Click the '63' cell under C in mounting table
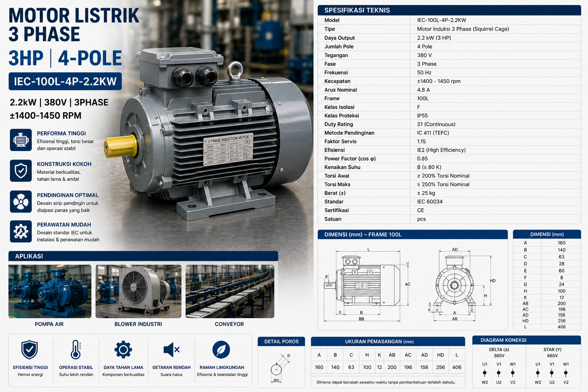588x392 pixels. pyautogui.click(x=351, y=367)
